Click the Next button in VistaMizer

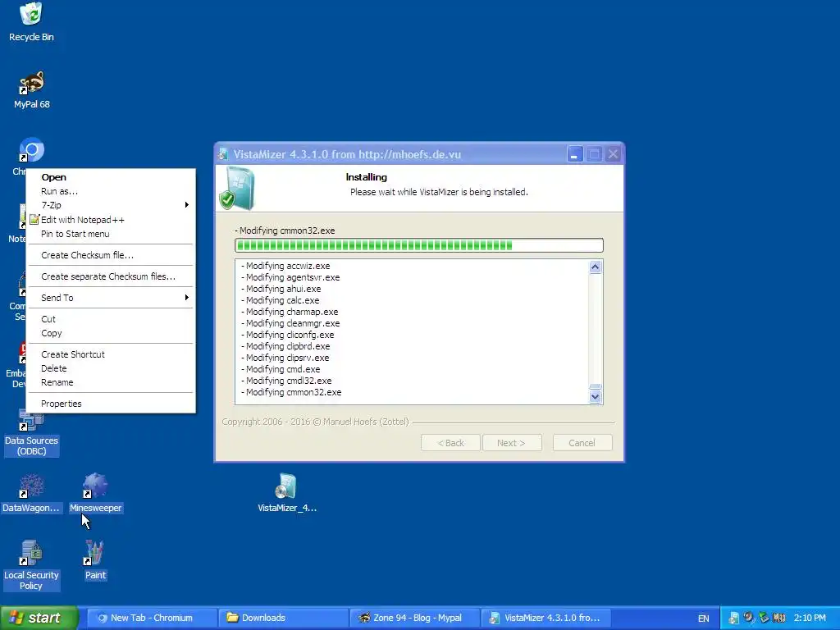(x=512, y=443)
